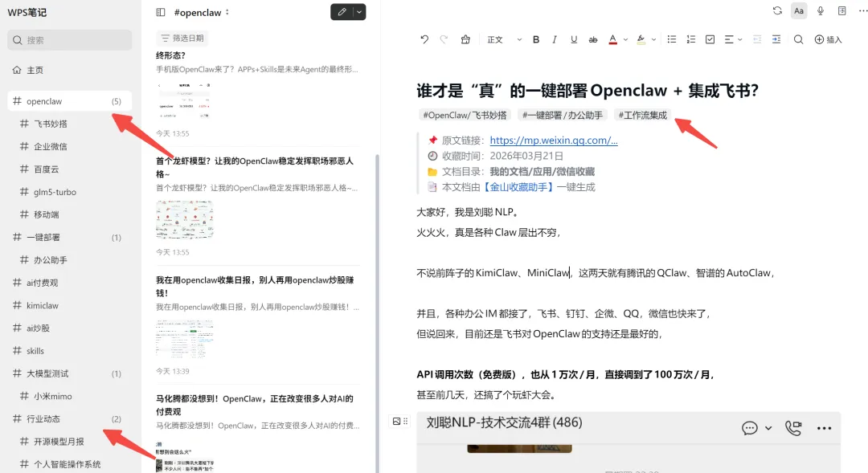Increase paragraph indent

pyautogui.click(x=776, y=39)
